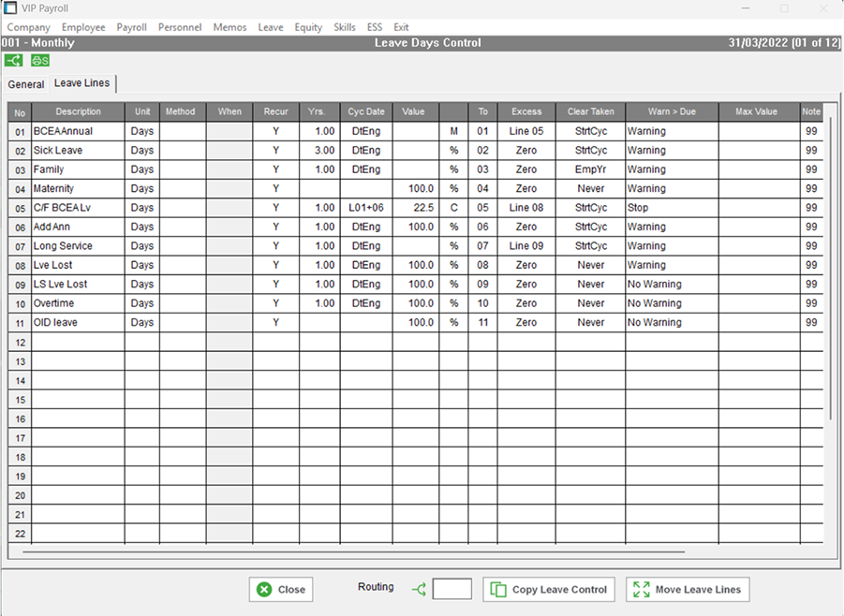This screenshot has height=616, width=844.
Task: Open the Leave menu
Action: click(270, 27)
